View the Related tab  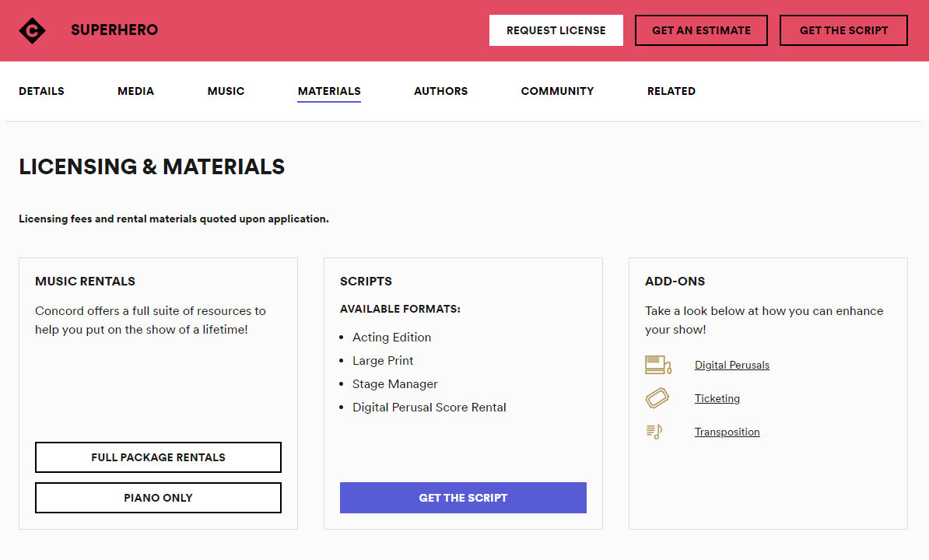pyautogui.click(x=671, y=91)
